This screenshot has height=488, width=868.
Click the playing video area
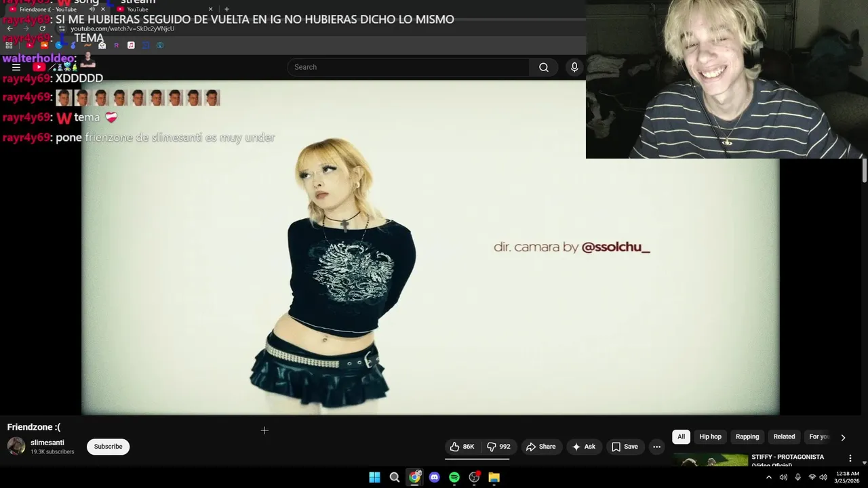431,247
